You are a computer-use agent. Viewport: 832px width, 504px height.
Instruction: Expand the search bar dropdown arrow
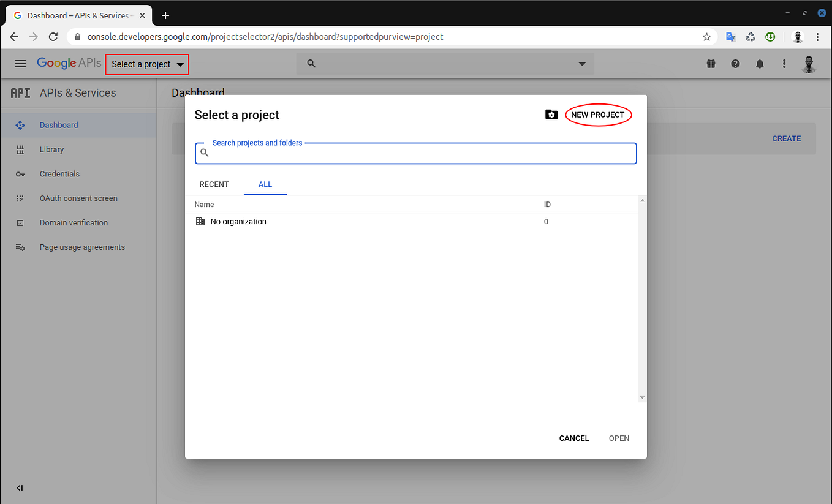tap(581, 63)
